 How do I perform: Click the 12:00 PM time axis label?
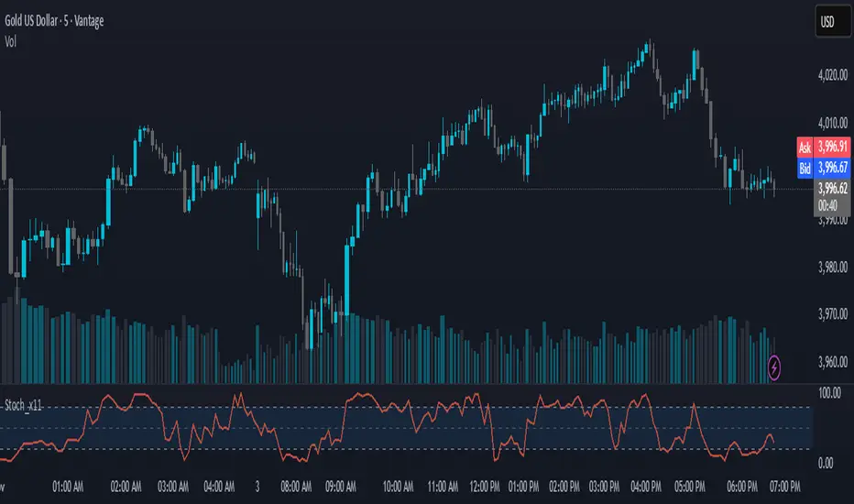(483, 485)
